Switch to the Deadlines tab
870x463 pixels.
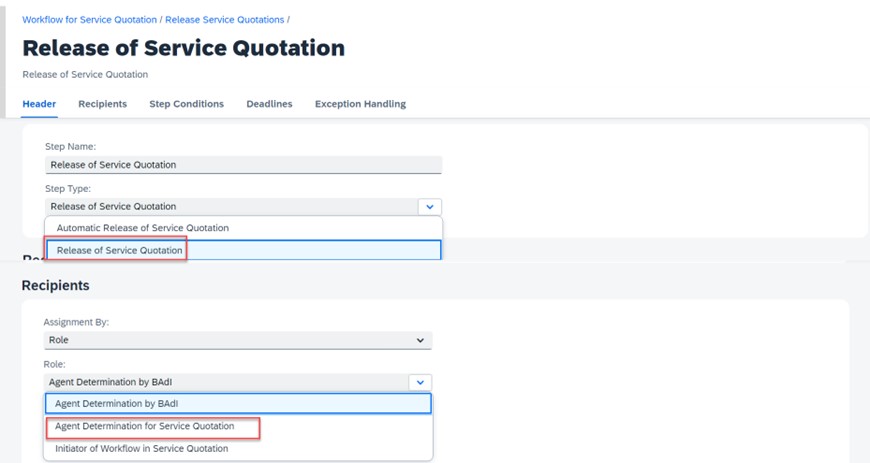(x=269, y=104)
